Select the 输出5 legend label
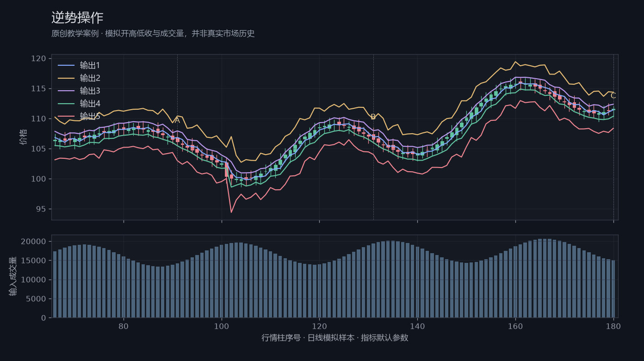The image size is (644, 361). (90, 116)
